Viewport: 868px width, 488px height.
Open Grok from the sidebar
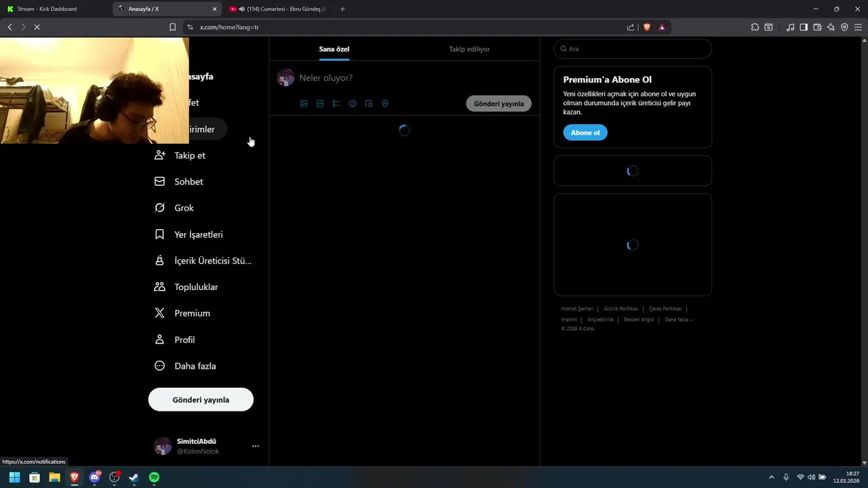pyautogui.click(x=174, y=208)
